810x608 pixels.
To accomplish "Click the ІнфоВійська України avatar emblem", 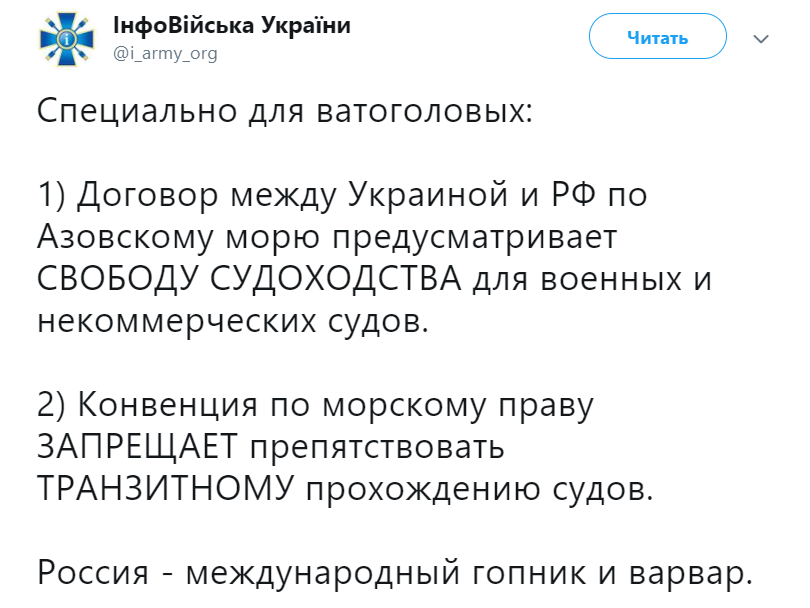I will (67, 39).
